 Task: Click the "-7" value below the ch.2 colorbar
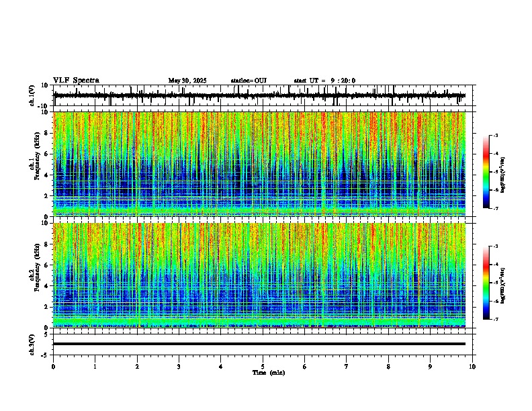pos(495,320)
